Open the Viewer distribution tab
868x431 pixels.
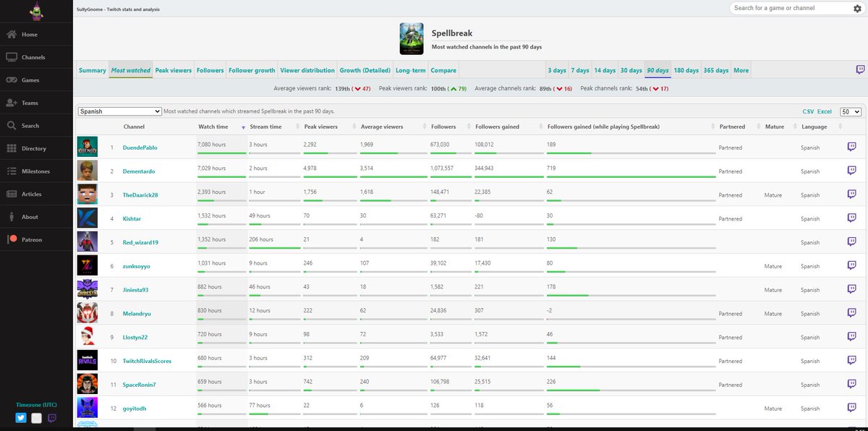[x=307, y=70]
